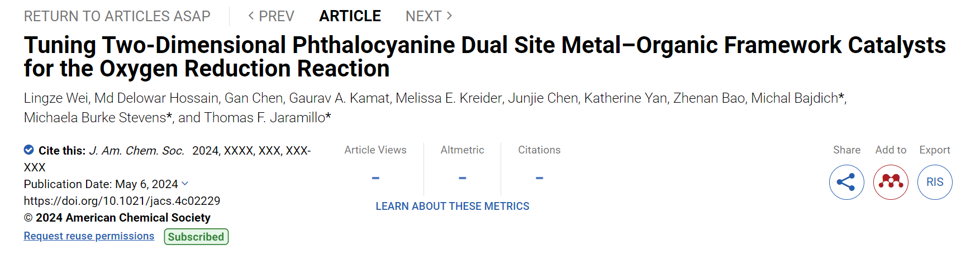
Task: Click the Article Views metric
Action: pyautogui.click(x=375, y=150)
